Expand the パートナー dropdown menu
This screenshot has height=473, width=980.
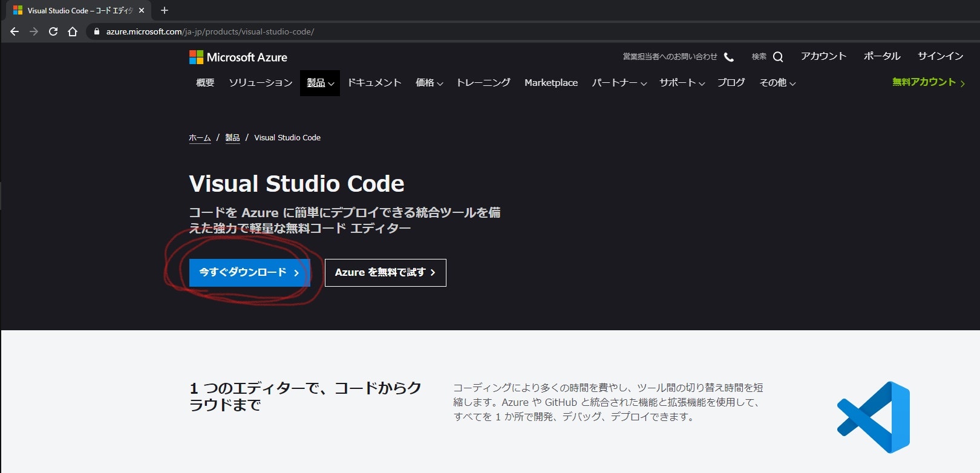point(619,83)
